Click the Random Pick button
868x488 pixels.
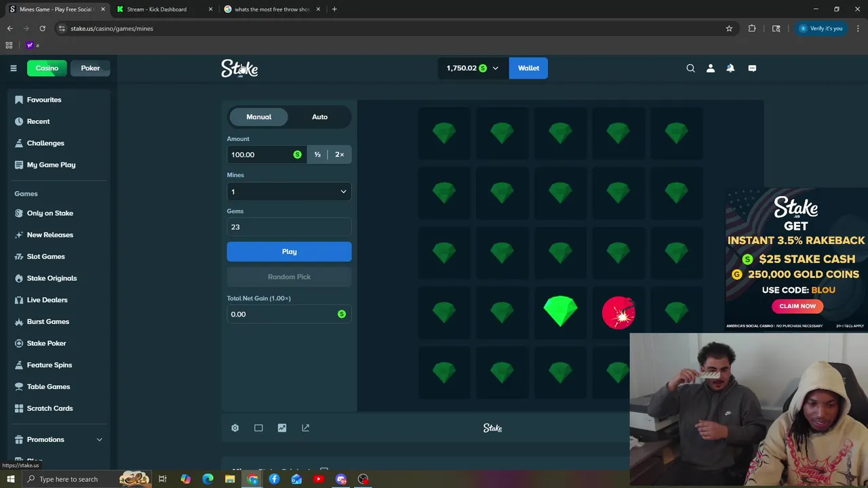tap(289, 277)
